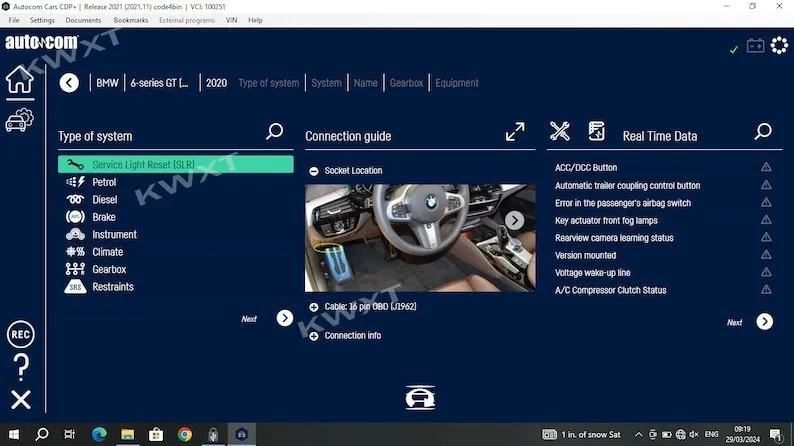794x446 pixels.
Task: Click warning icon for Version mounted
Action: click(766, 255)
